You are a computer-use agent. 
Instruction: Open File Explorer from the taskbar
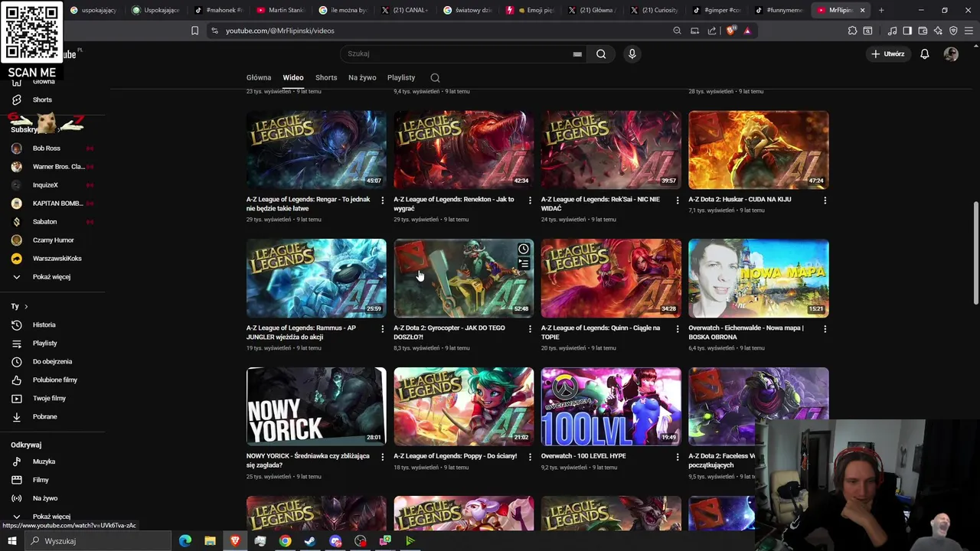(210, 541)
